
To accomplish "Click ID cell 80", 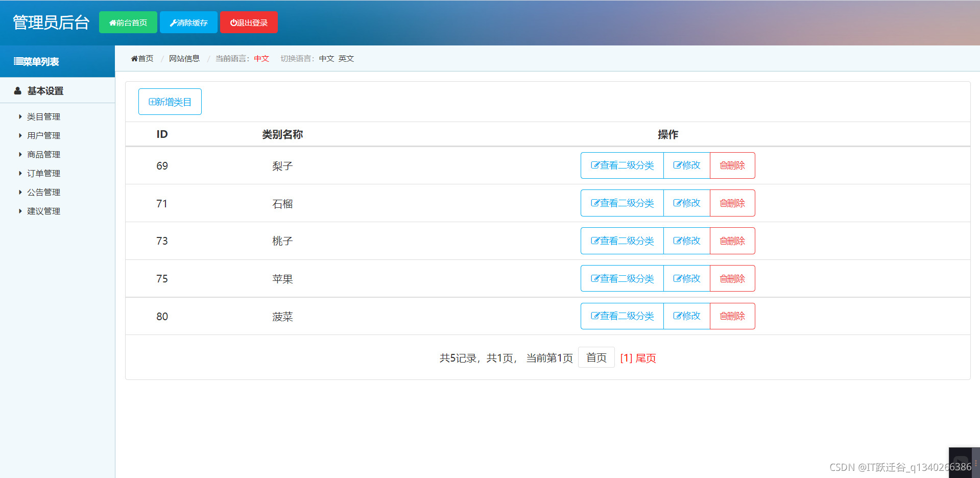I will pyautogui.click(x=162, y=317).
